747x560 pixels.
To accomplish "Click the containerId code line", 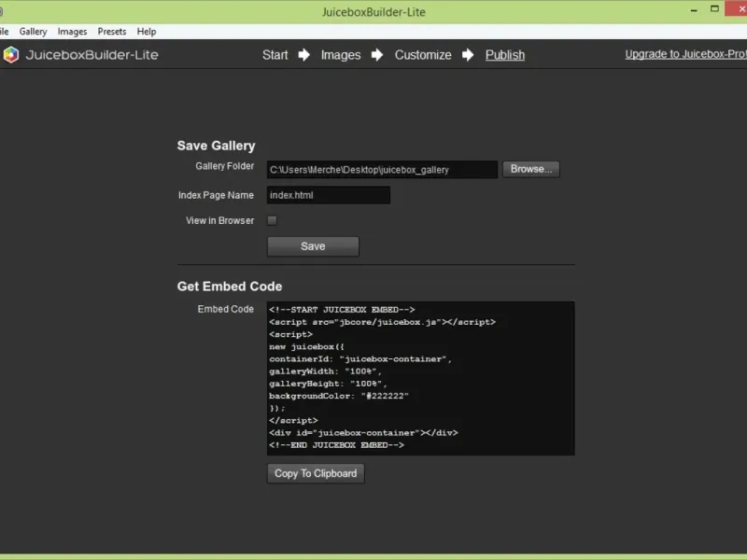I will 360,359.
